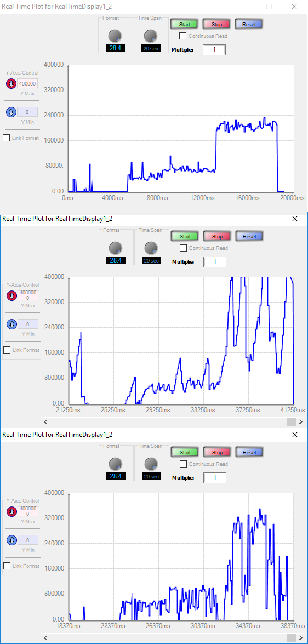The image size is (308, 644).
Task: Click the red Y Max icon in the 21250ms plot window
Action: tap(11, 296)
